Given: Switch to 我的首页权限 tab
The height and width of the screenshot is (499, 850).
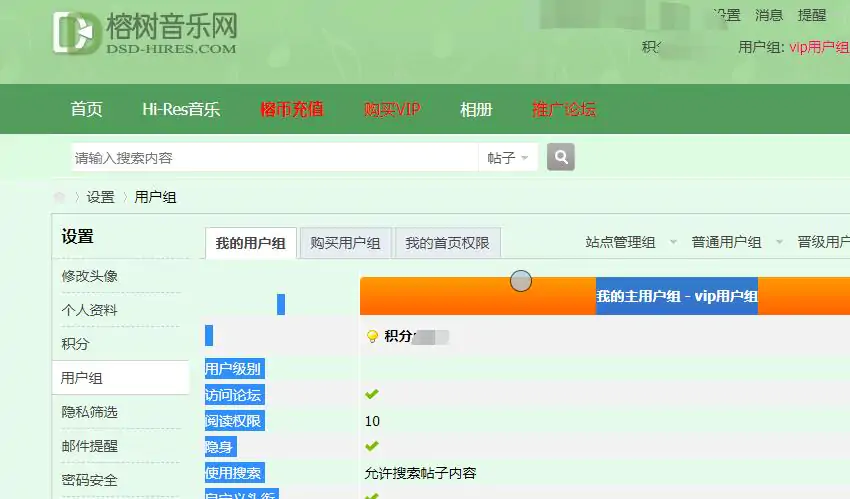Looking at the screenshot, I should tap(447, 243).
